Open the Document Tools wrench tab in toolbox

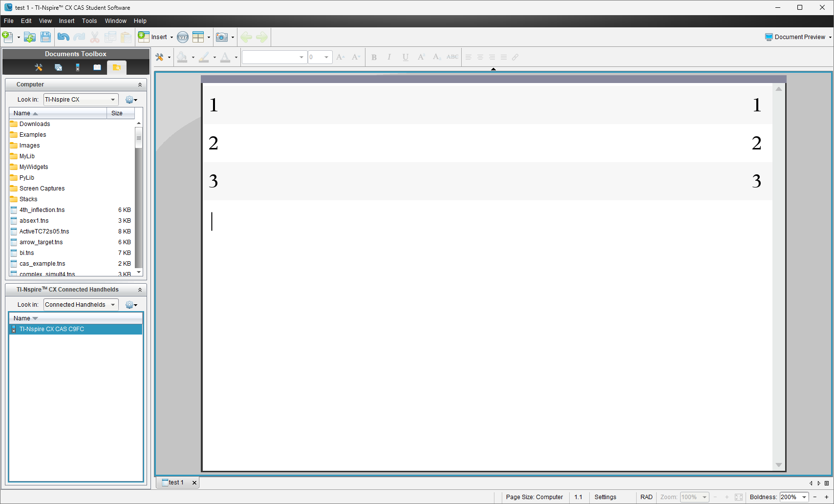(39, 67)
